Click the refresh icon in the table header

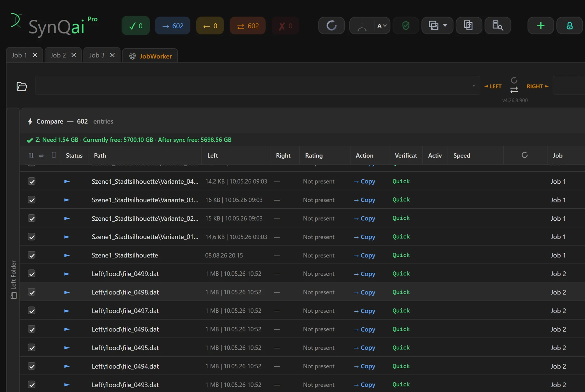[525, 155]
